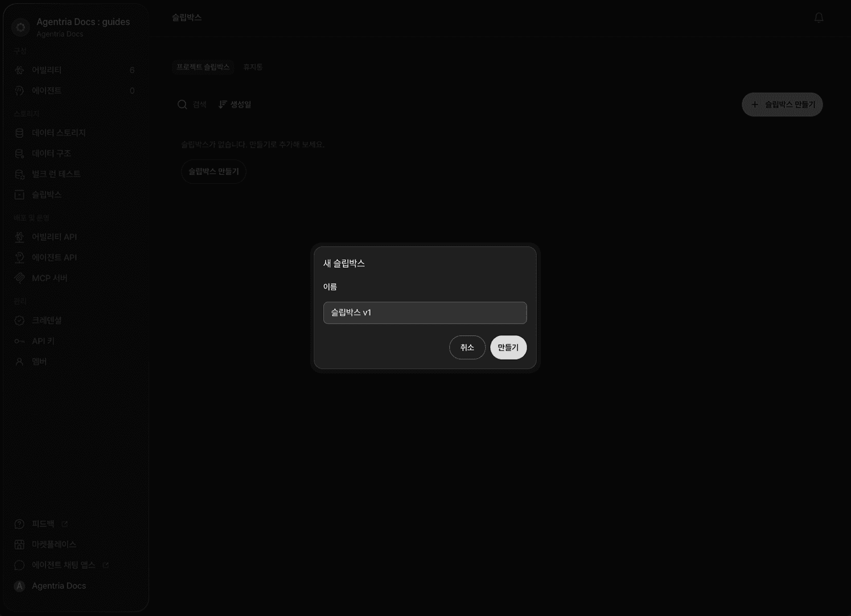Click 슬립박스 만들기 below the empty message
851x616 pixels.
(x=213, y=171)
